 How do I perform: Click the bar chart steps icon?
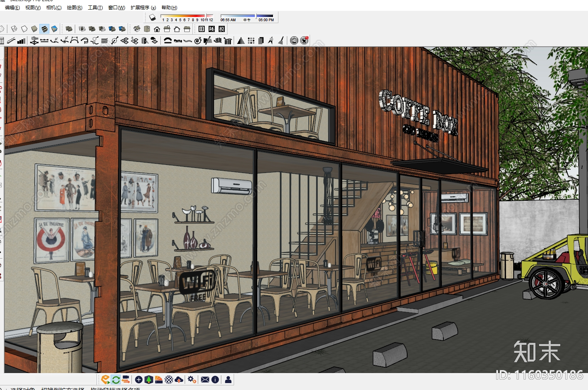click(x=22, y=40)
